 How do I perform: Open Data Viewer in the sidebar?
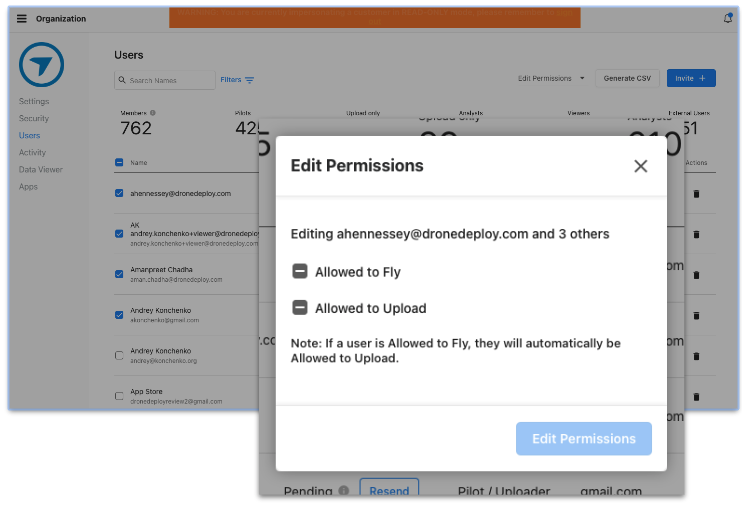(x=41, y=169)
